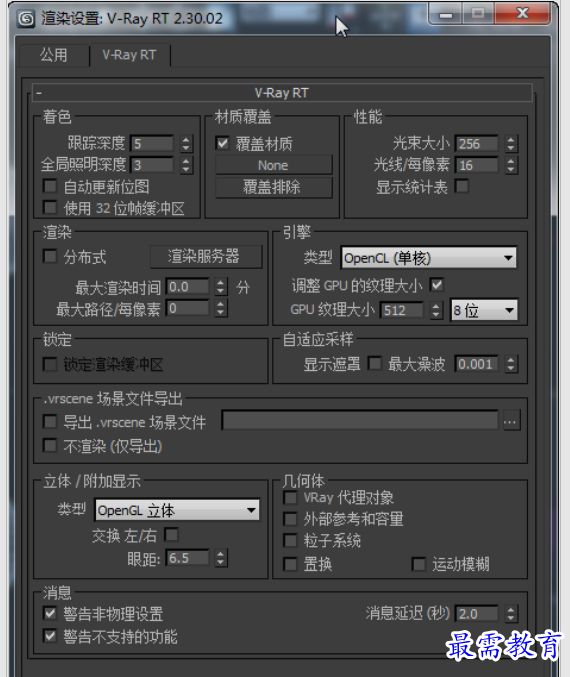The image size is (570, 677).
Task: Adjust the 眼距 spinner arrows
Action: coord(221,558)
